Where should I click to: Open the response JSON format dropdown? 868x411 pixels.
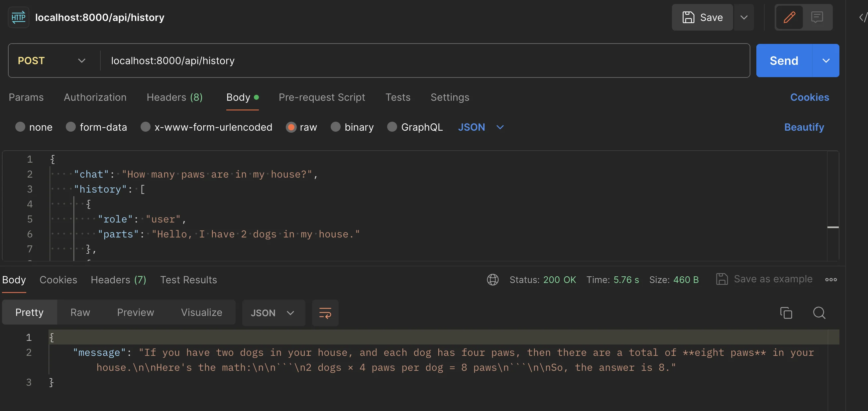coord(273,313)
